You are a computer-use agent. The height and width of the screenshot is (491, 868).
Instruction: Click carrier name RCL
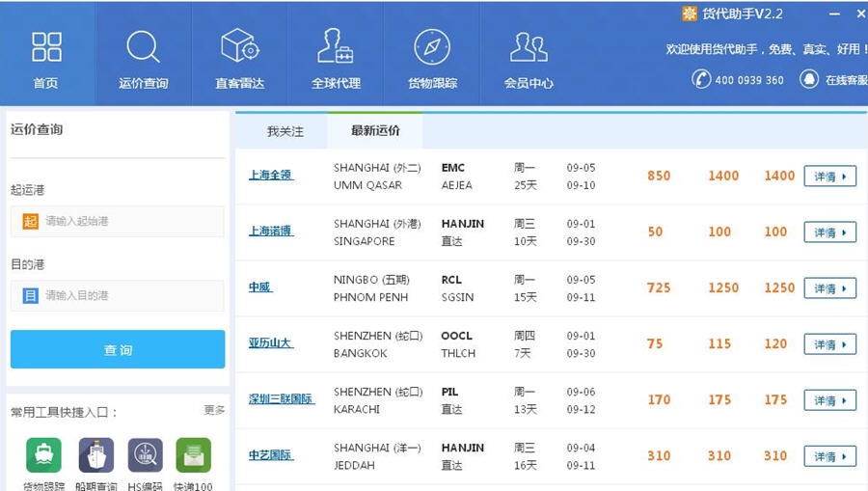pyautogui.click(x=451, y=280)
